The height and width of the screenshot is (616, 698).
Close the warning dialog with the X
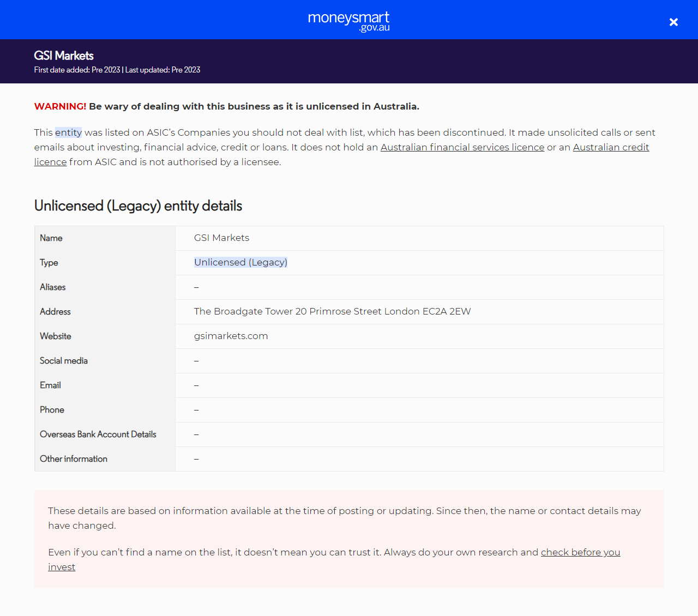673,22
